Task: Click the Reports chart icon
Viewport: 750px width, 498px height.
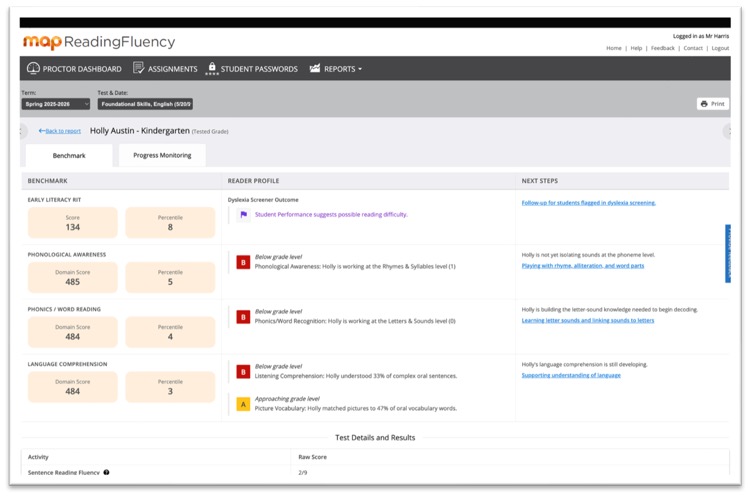Action: [x=315, y=68]
